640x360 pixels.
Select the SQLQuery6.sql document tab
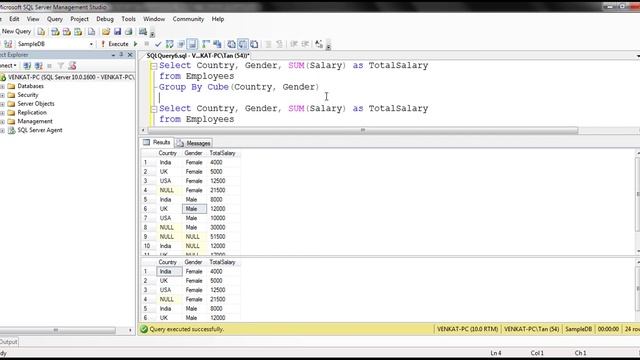[198, 56]
